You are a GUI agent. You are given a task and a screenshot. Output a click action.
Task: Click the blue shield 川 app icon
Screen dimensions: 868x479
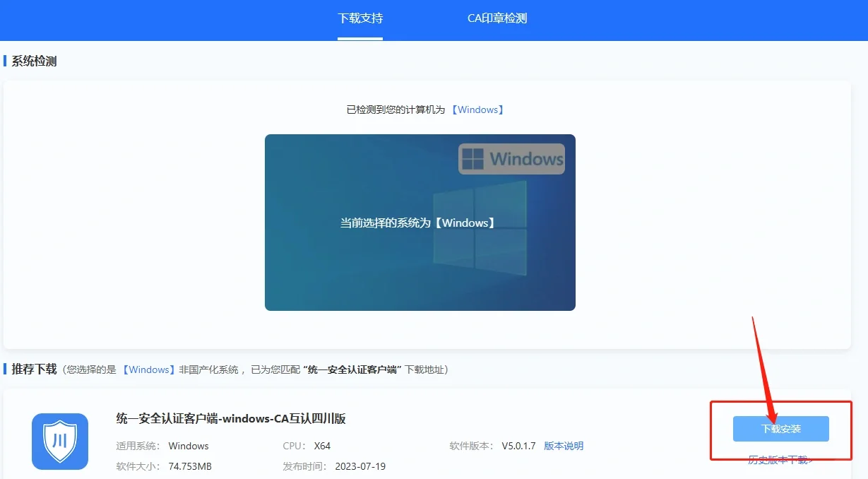pyautogui.click(x=60, y=442)
